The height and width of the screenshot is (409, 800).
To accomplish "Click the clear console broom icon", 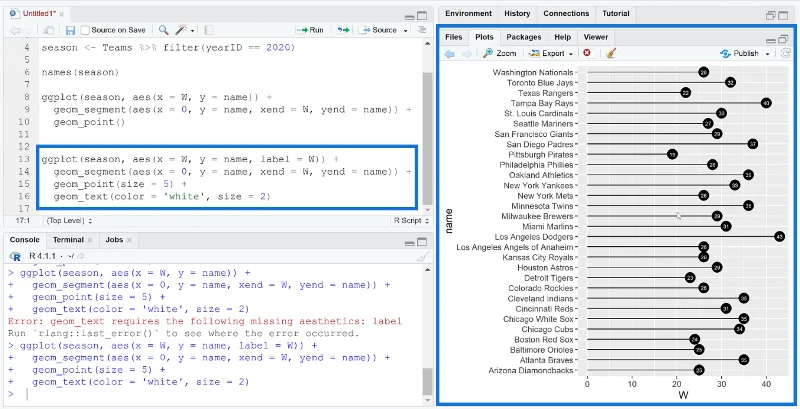I will (422, 257).
